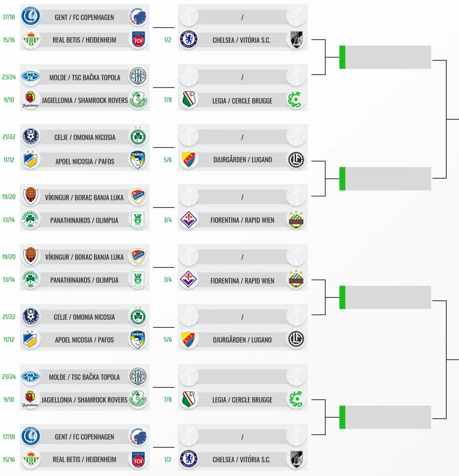Click the lower Legia Warsaw crest
This screenshot has width=459, height=476.
point(189,399)
